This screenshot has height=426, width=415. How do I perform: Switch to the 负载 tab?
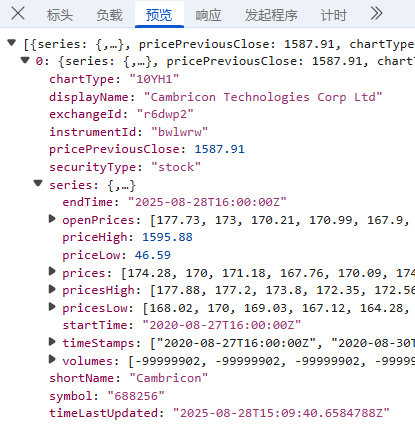click(109, 15)
